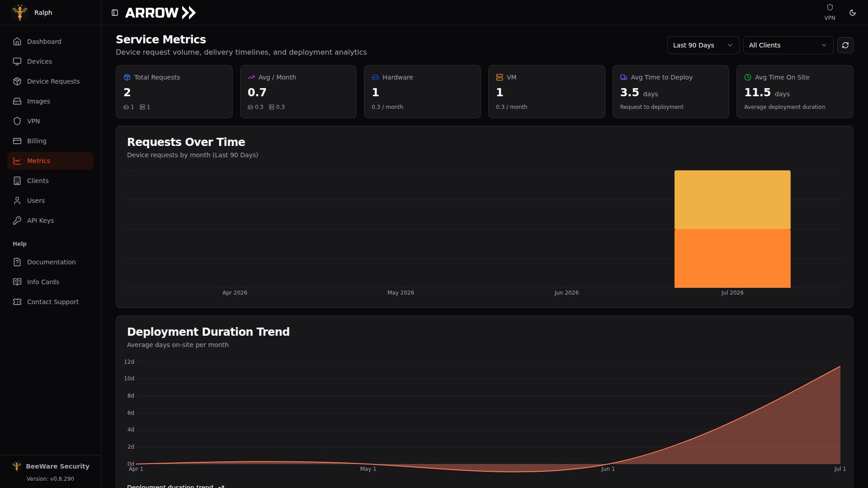Select the Billing menu item
Viewport: 868px width, 488px height.
click(50, 141)
